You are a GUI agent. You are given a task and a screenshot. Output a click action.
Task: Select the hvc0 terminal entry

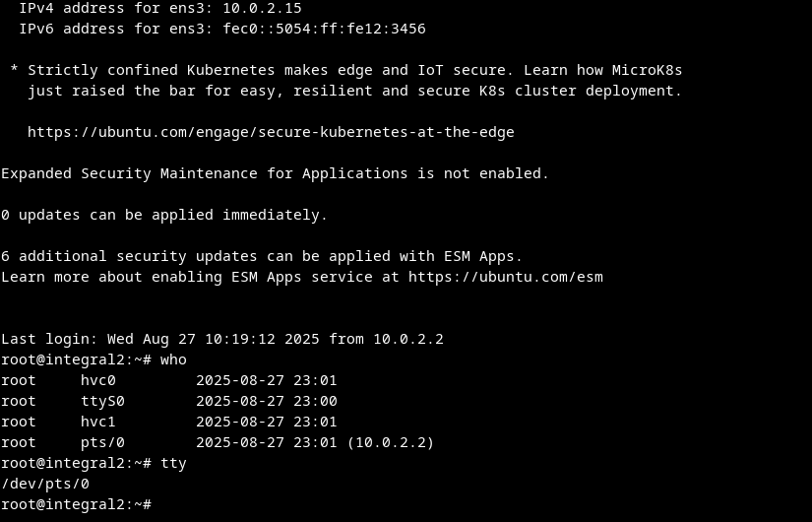tap(98, 380)
